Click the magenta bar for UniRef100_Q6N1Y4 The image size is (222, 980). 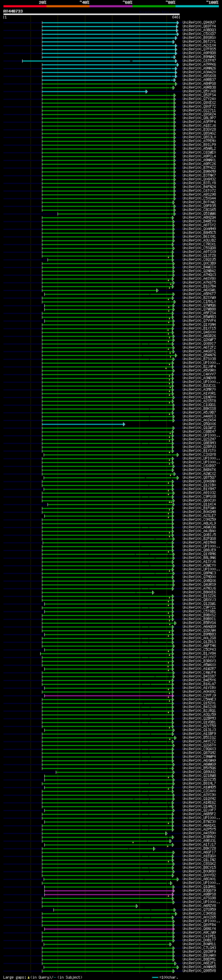point(109,929)
